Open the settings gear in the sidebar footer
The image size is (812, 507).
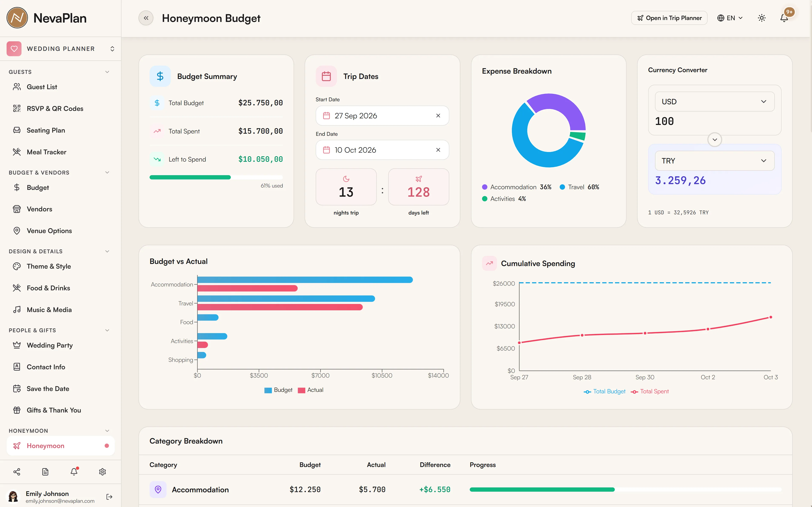[x=103, y=472]
